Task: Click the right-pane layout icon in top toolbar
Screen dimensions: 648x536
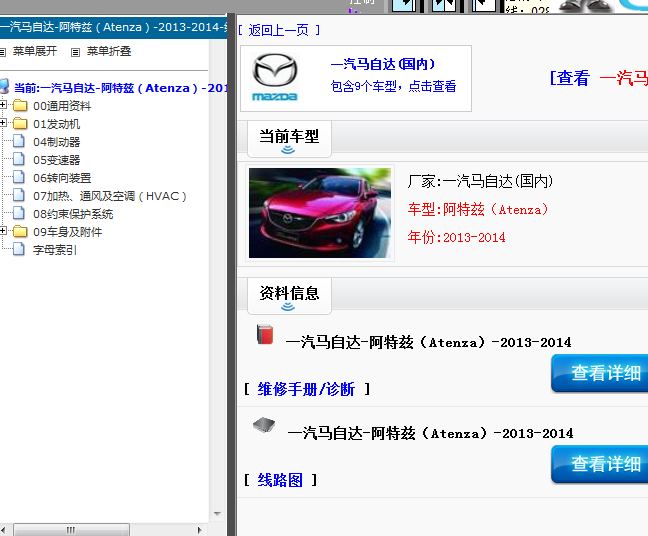Action: tap(484, 5)
